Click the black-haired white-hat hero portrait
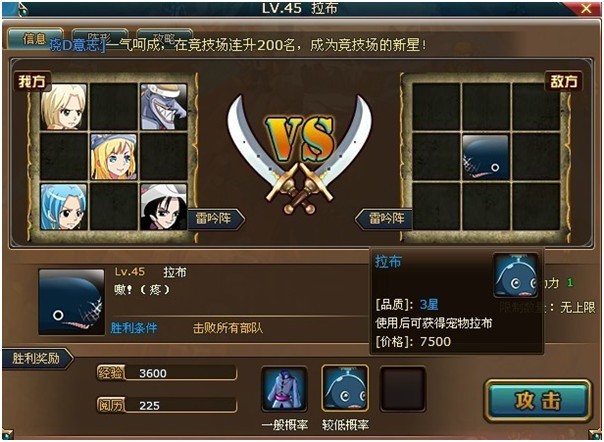Image resolution: width=604 pixels, height=442 pixels. [164, 207]
